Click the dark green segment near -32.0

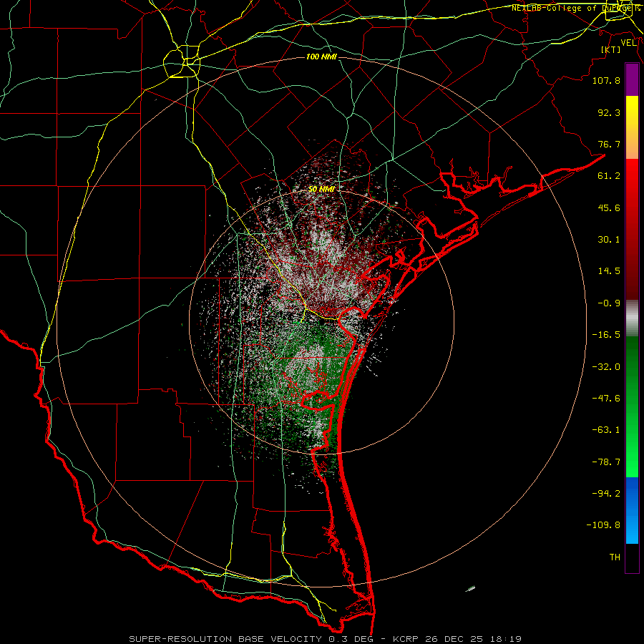[x=632, y=366]
